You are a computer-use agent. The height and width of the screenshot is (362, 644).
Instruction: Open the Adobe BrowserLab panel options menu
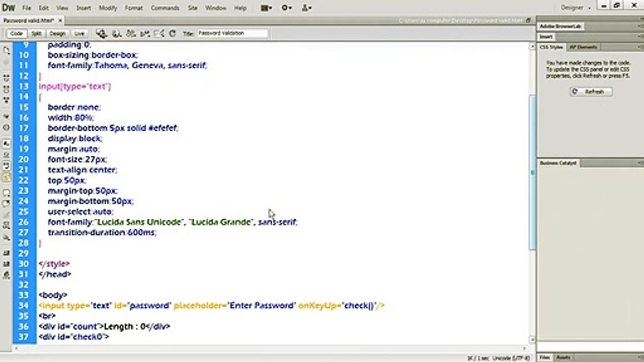[x=640, y=26]
